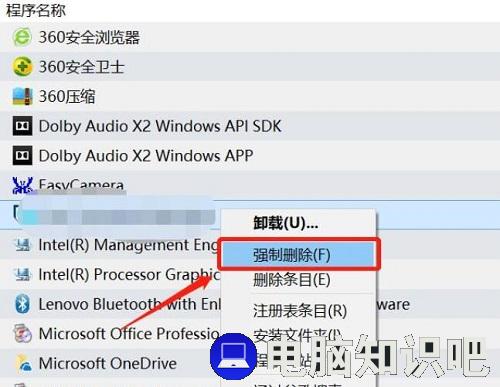Screen dimensions: 500x387
Task: Select the EasyCamera program name
Action: tap(81, 185)
